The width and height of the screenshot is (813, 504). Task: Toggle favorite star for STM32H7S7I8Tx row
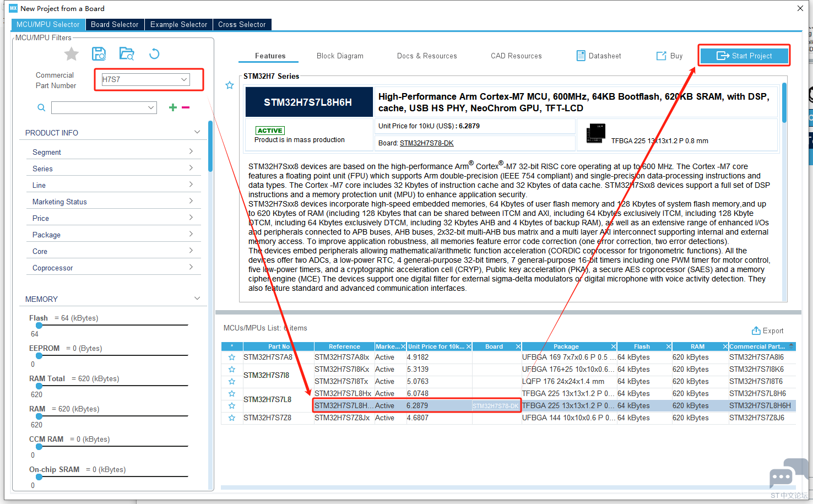click(x=232, y=382)
